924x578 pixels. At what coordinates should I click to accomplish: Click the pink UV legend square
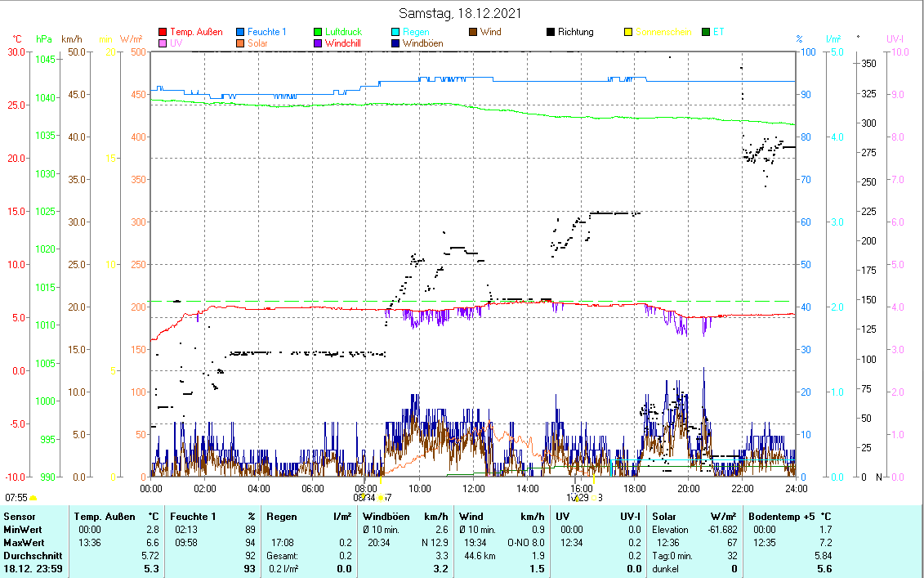point(163,43)
